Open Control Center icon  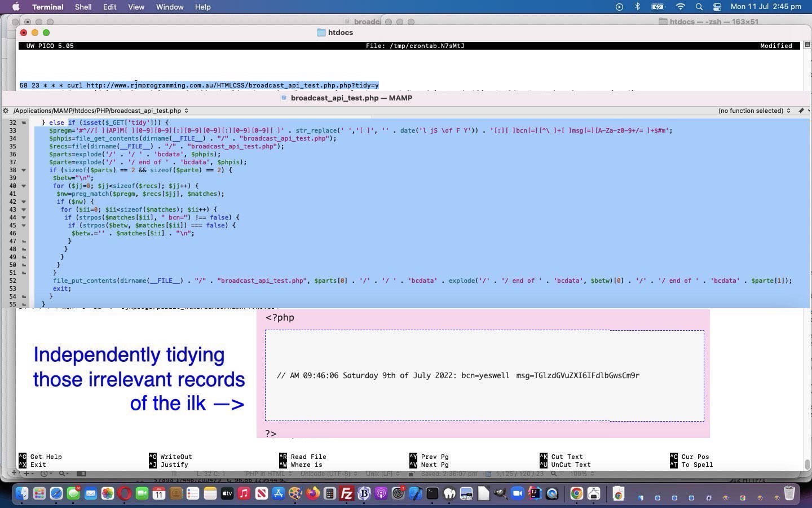(x=717, y=7)
